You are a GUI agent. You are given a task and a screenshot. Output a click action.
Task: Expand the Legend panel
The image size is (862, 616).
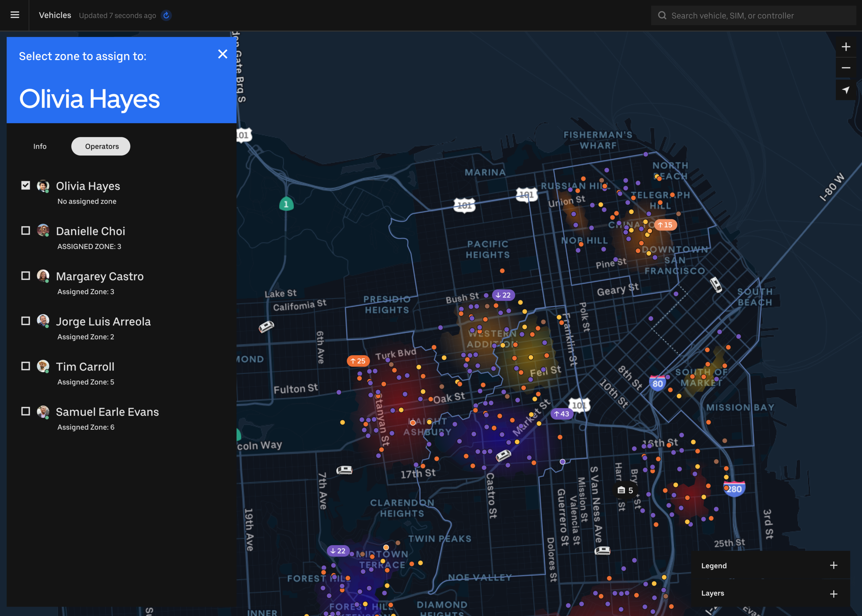tap(833, 565)
